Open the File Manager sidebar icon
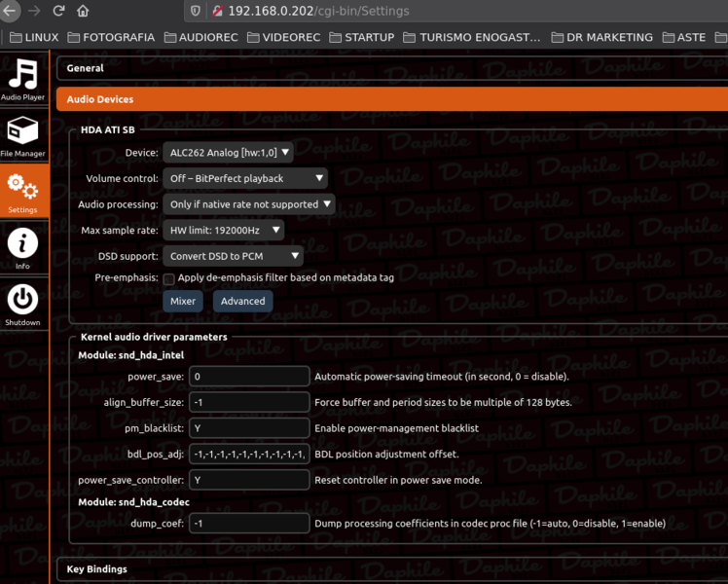The width and height of the screenshot is (728, 584). click(x=22, y=135)
